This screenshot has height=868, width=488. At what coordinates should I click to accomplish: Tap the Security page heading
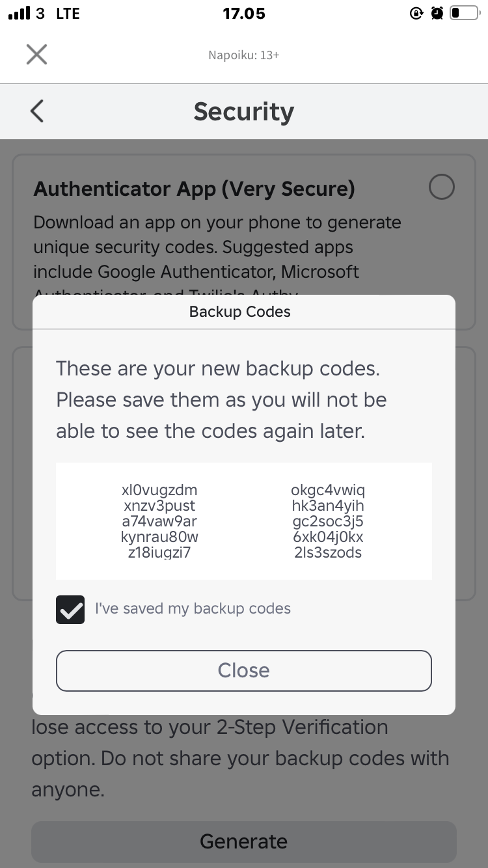point(244,112)
